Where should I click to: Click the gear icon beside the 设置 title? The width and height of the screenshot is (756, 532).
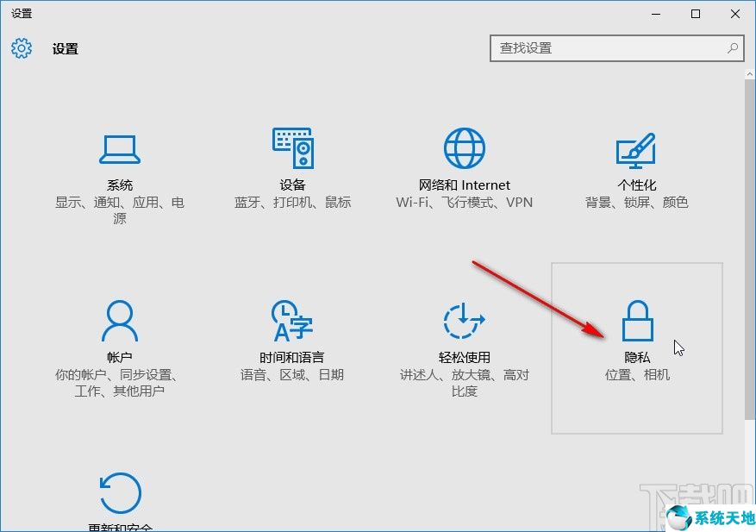[20, 48]
